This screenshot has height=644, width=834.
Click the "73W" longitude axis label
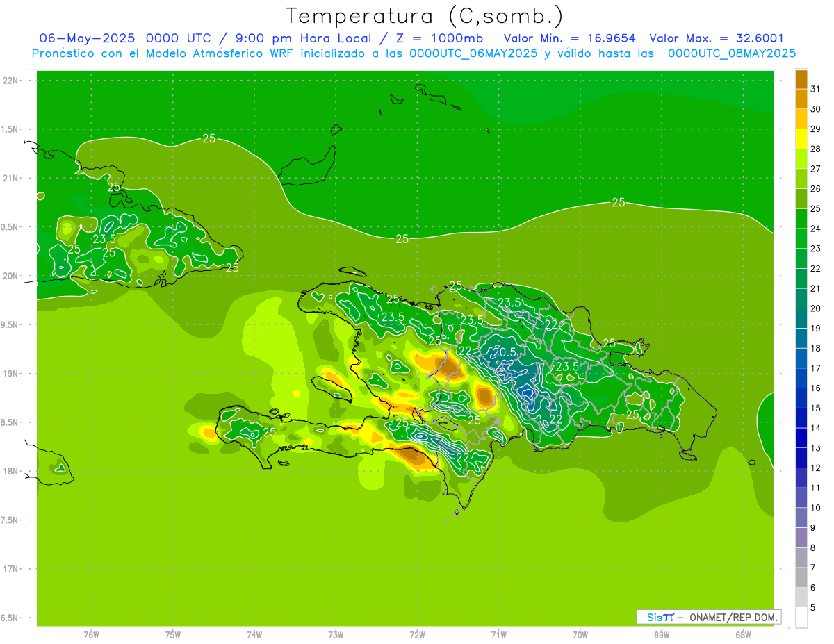[336, 635]
